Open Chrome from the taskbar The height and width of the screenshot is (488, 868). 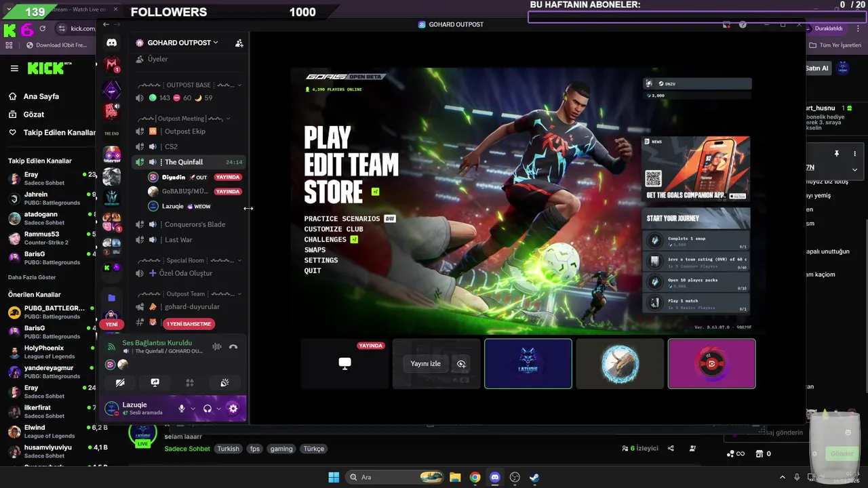pos(475,477)
